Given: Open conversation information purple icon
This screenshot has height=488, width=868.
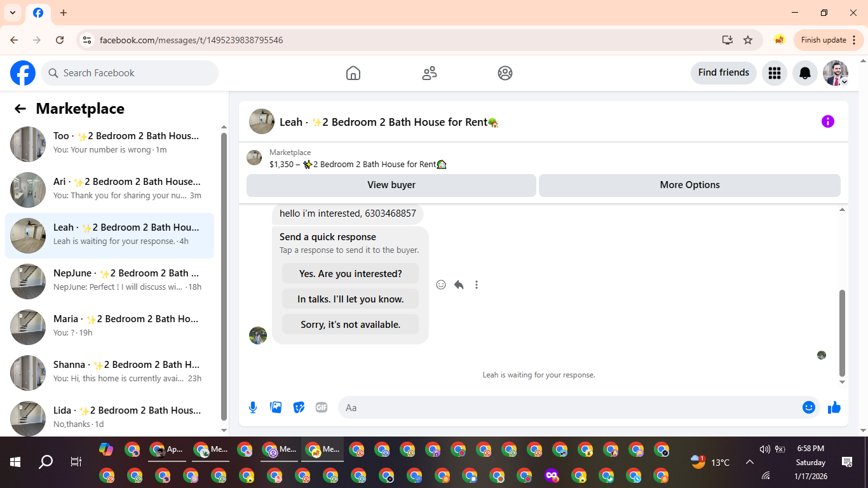Looking at the screenshot, I should tap(827, 121).
